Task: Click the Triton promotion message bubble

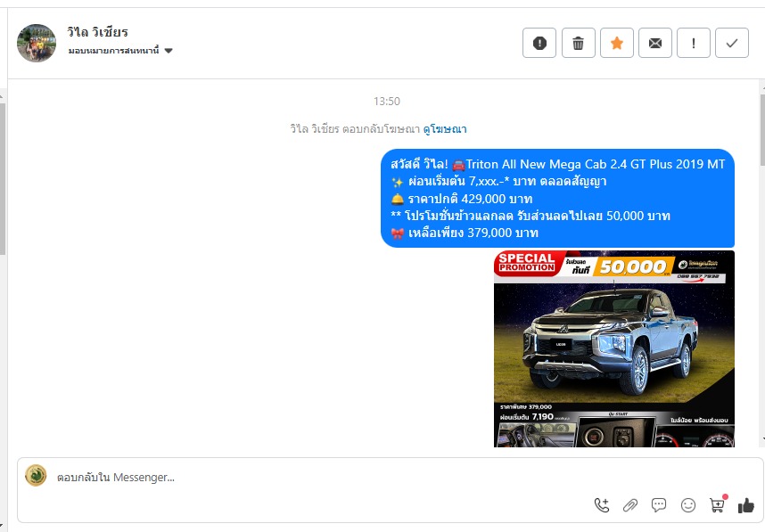Action: click(x=557, y=199)
